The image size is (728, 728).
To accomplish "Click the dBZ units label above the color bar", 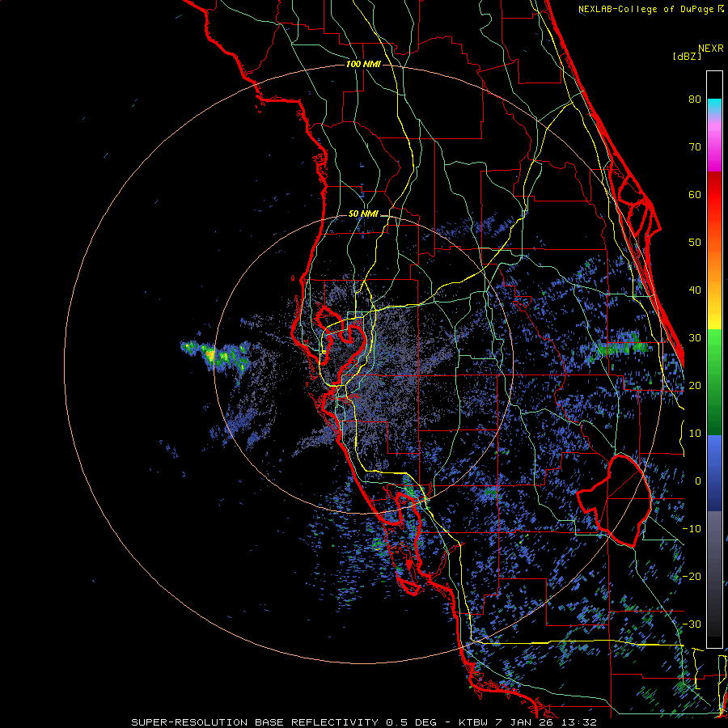I will [687, 56].
